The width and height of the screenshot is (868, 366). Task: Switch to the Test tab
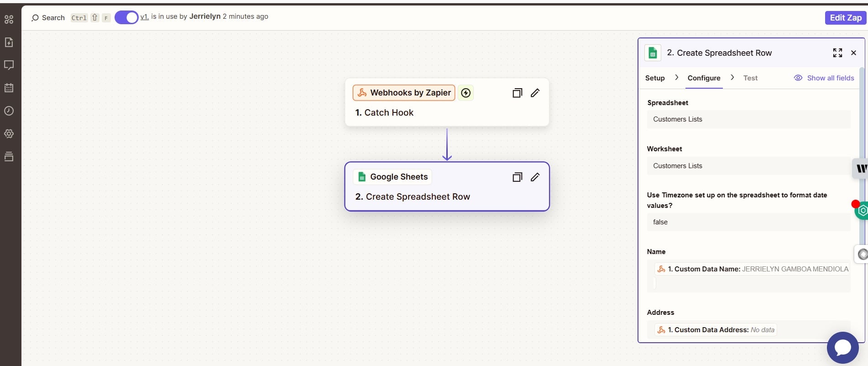pos(750,78)
